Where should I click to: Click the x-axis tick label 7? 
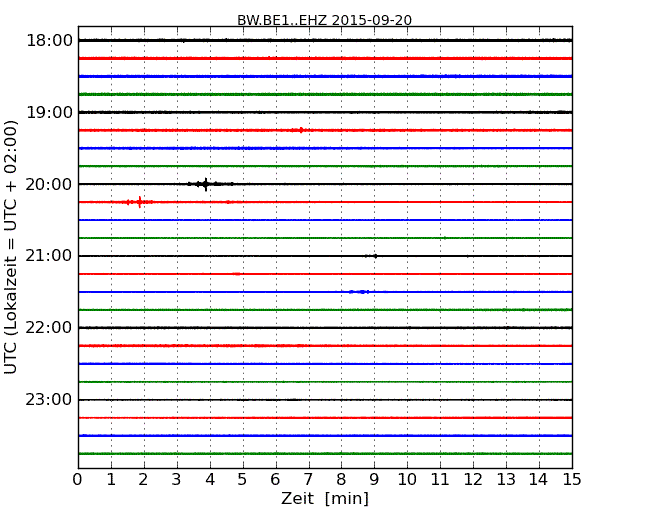click(308, 480)
